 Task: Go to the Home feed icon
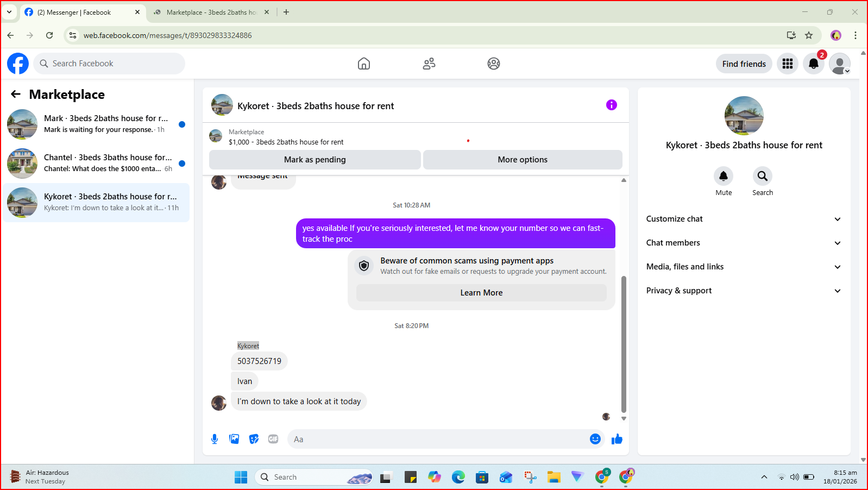coord(364,64)
